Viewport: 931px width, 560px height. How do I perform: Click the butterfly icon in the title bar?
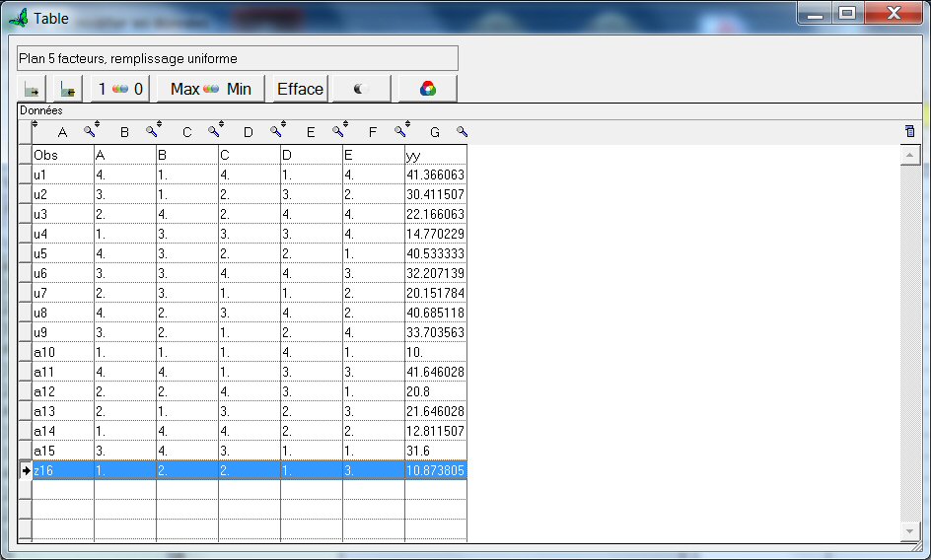(x=17, y=17)
